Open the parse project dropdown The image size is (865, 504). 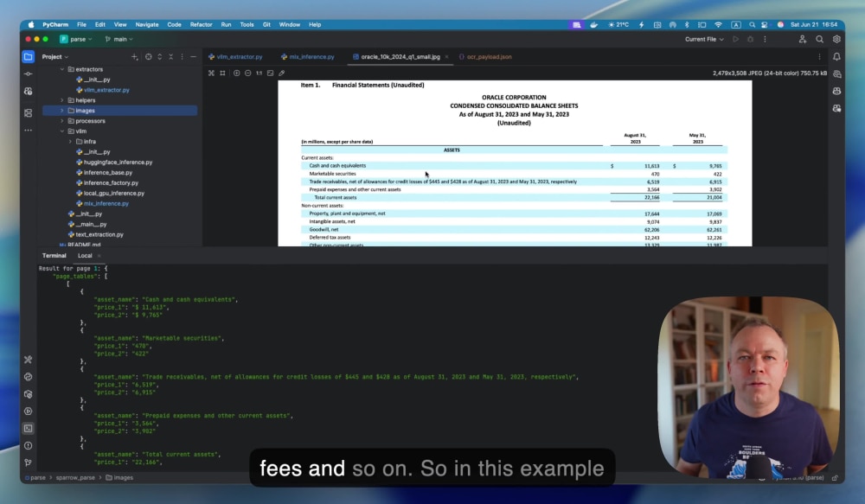[76, 39]
